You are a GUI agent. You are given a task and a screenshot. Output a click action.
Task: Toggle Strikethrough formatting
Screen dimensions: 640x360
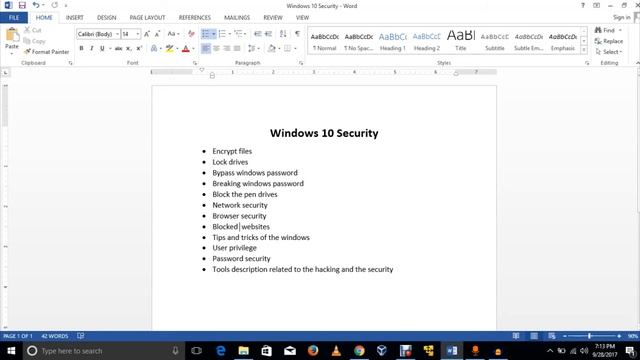(118, 49)
